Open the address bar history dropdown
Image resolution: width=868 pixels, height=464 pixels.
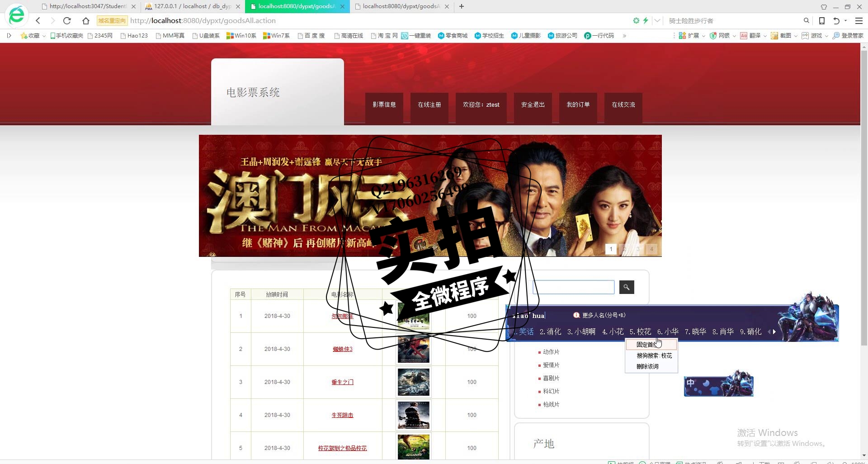[657, 21]
